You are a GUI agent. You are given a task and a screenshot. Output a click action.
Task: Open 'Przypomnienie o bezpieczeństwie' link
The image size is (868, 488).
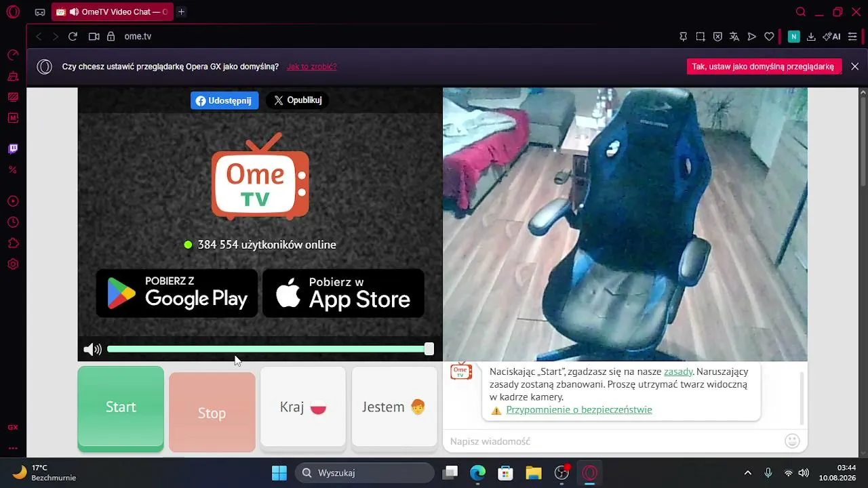[579, 409]
